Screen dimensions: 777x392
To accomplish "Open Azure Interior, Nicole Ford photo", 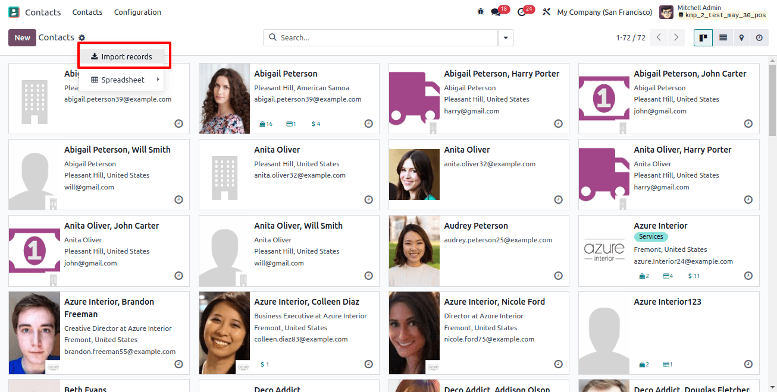I will pos(414,333).
